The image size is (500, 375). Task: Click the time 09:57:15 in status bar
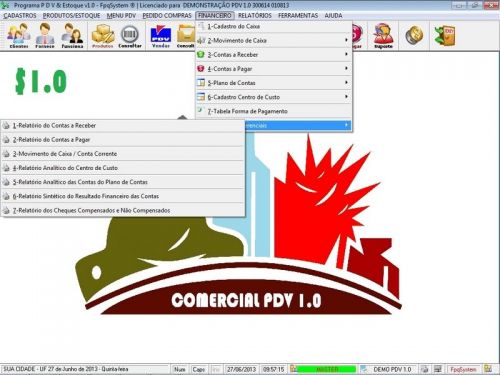273,369
